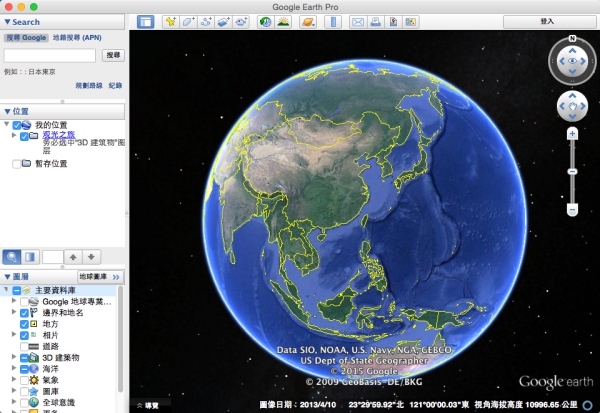Select the 搜尋 Google tab
Screen dimensions: 600x413
[x=25, y=37]
